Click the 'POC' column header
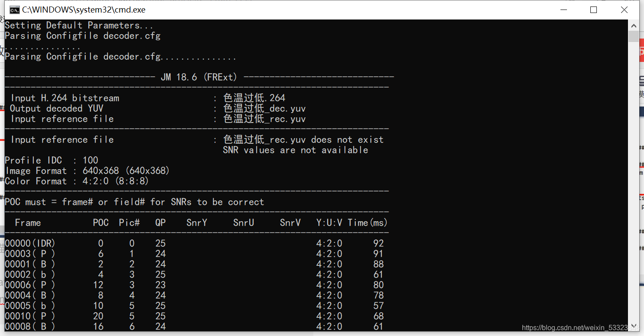The height and width of the screenshot is (336, 644). [x=101, y=223]
